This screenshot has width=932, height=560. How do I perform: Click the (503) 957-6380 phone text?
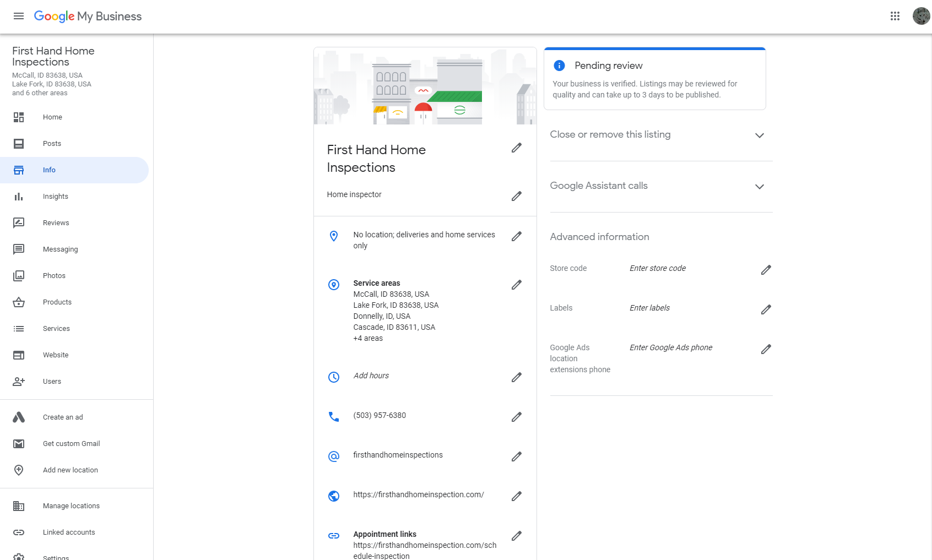pyautogui.click(x=380, y=415)
